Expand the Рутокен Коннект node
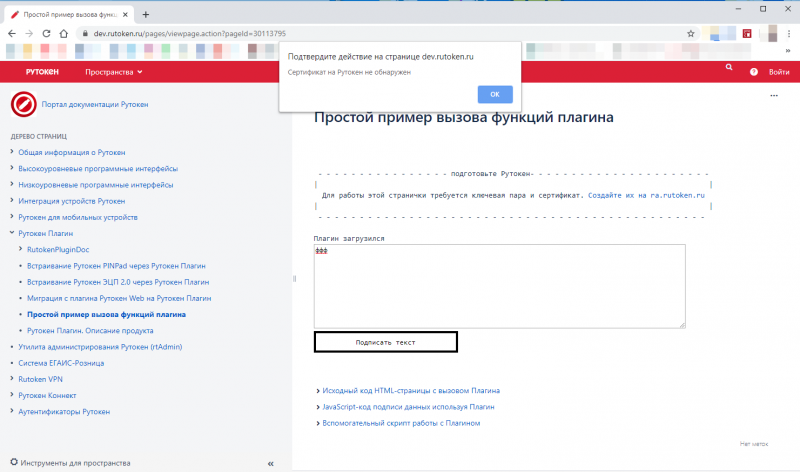The image size is (800, 472). [12, 395]
